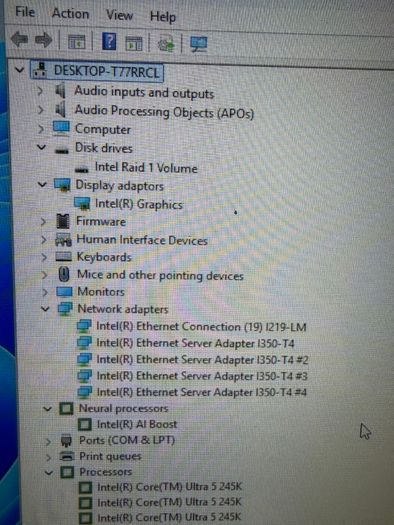This screenshot has width=394, height=525.
Task: Select Ethernet Server Adapter I350-T4 #4
Action: click(202, 392)
